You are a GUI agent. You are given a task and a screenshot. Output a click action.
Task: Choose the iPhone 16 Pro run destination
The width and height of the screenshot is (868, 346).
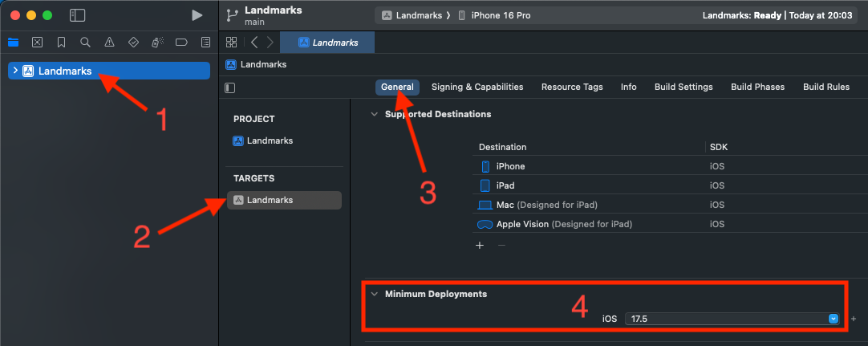501,15
